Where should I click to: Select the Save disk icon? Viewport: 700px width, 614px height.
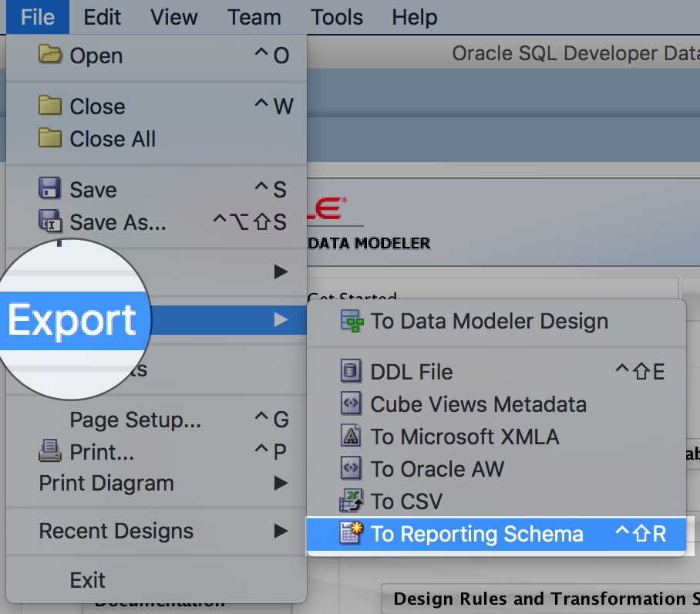point(49,189)
